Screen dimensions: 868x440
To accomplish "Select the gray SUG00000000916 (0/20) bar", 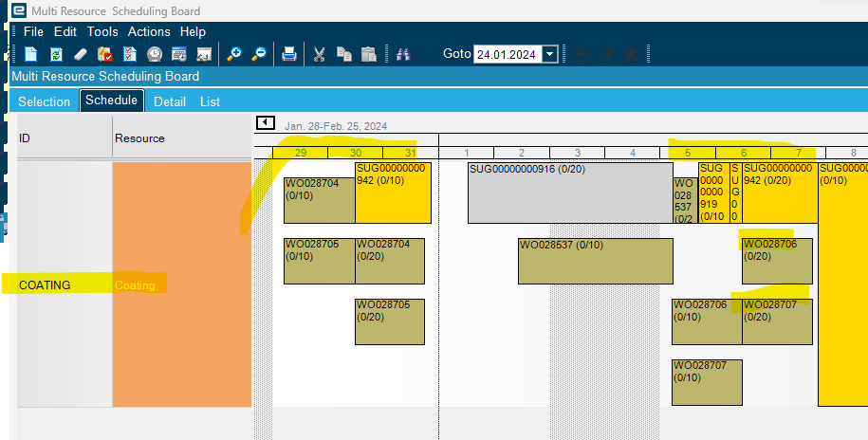I will point(571,192).
